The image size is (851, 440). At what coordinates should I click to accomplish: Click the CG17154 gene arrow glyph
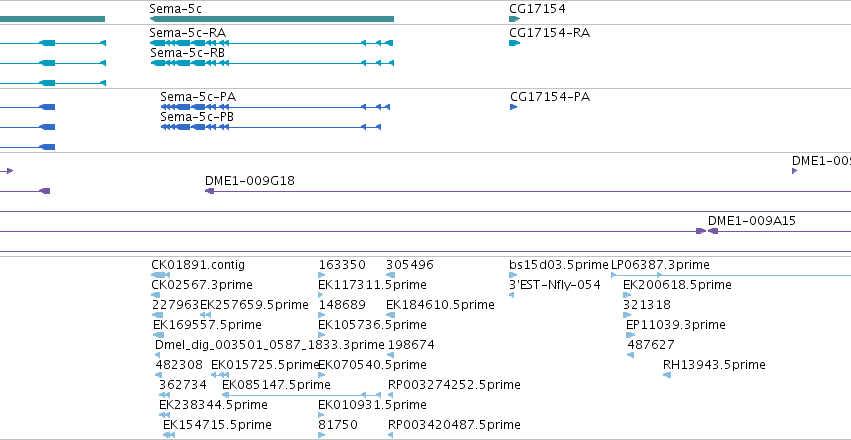(x=515, y=19)
